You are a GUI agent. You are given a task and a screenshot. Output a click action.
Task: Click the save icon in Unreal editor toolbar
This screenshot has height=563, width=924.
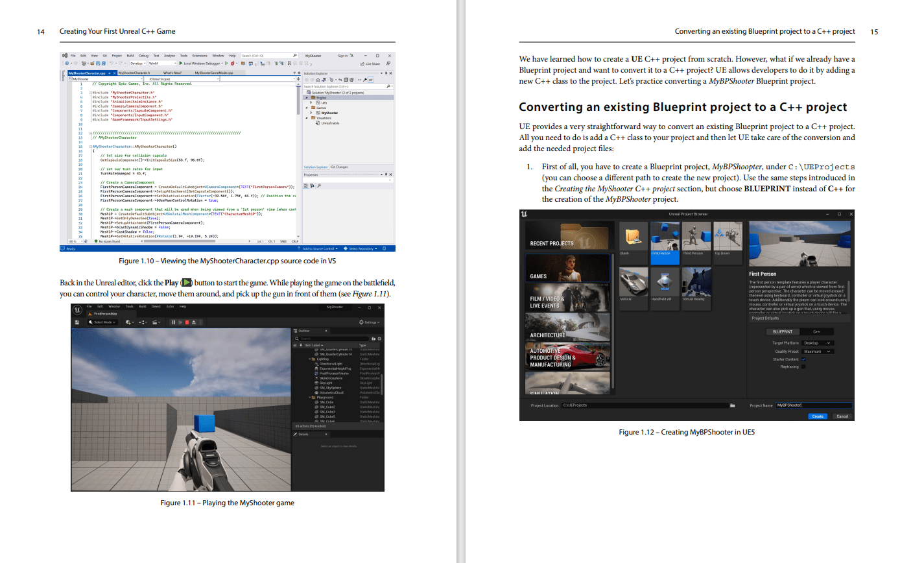[77, 322]
